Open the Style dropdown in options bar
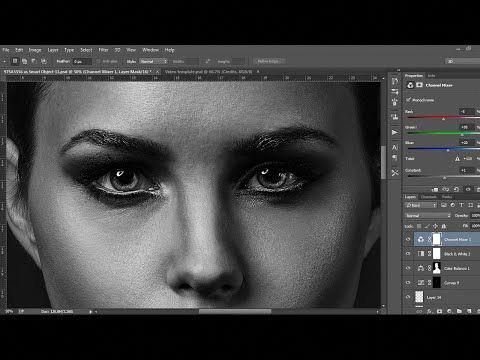 click(153, 61)
